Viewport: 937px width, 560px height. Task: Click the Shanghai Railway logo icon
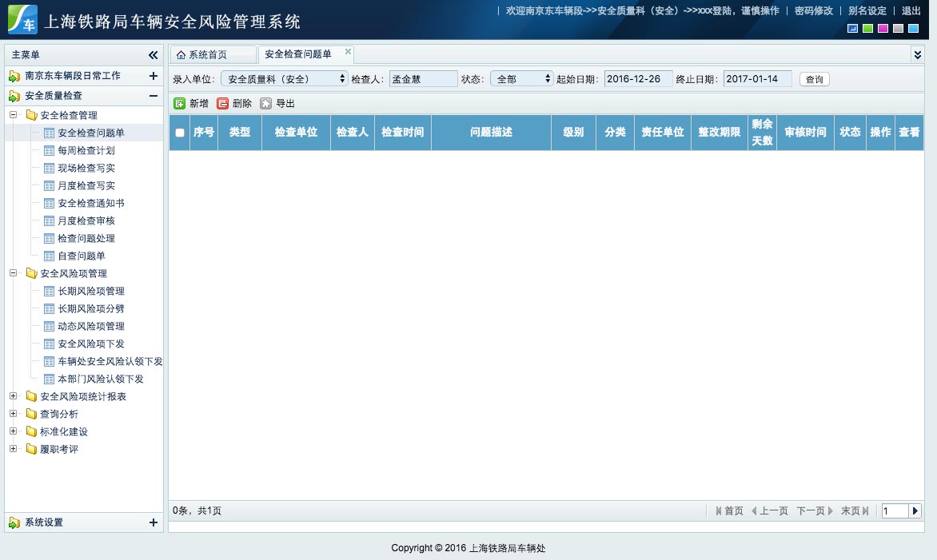click(x=22, y=20)
